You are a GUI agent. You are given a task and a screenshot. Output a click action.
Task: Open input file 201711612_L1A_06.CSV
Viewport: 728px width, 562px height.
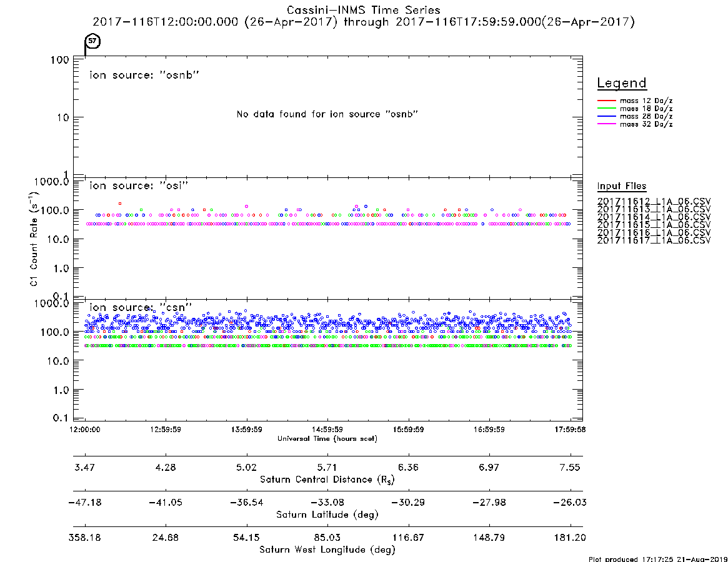(x=654, y=202)
